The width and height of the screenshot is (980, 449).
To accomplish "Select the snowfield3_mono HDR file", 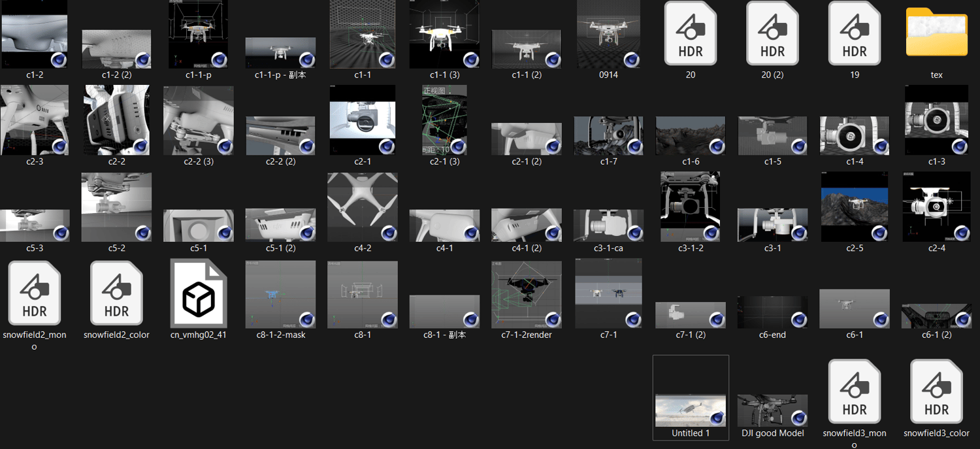I will tap(855, 391).
